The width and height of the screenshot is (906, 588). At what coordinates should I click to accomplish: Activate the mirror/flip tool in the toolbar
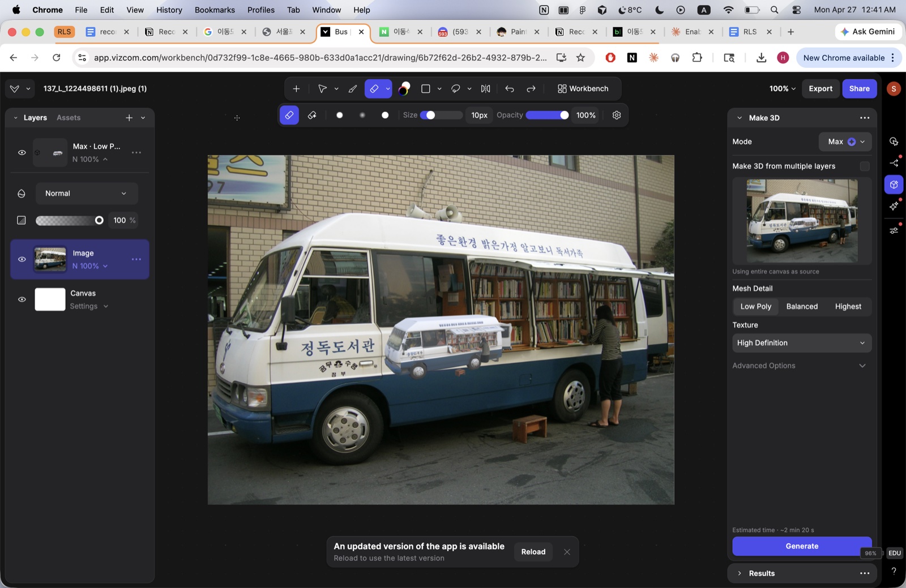pos(485,88)
